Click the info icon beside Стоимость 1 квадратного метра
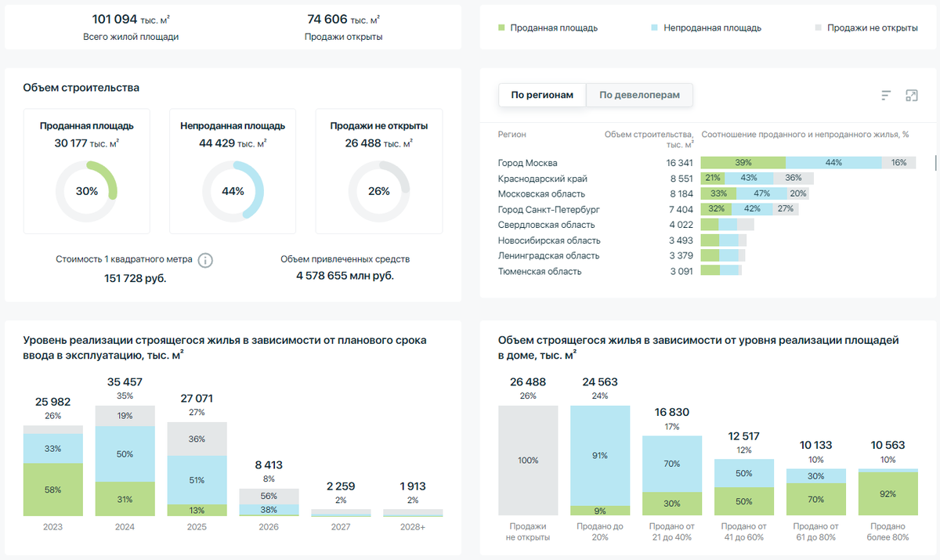940x560 pixels. click(205, 260)
